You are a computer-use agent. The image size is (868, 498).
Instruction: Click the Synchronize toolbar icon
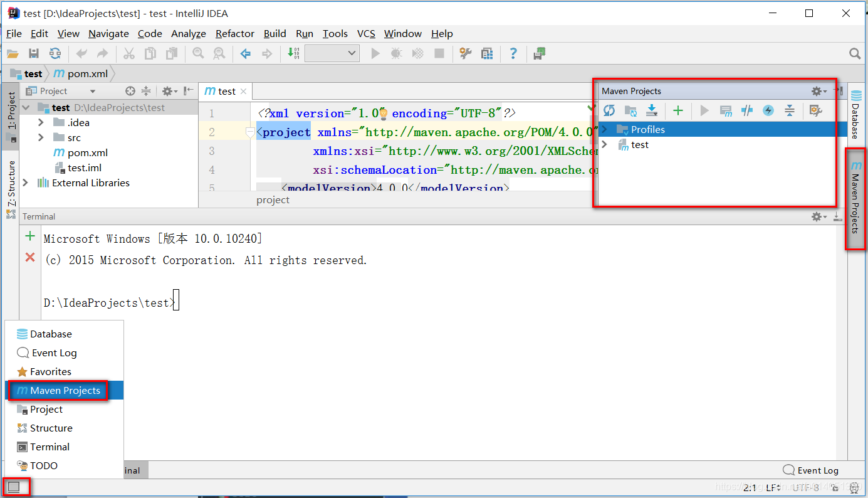click(x=55, y=54)
